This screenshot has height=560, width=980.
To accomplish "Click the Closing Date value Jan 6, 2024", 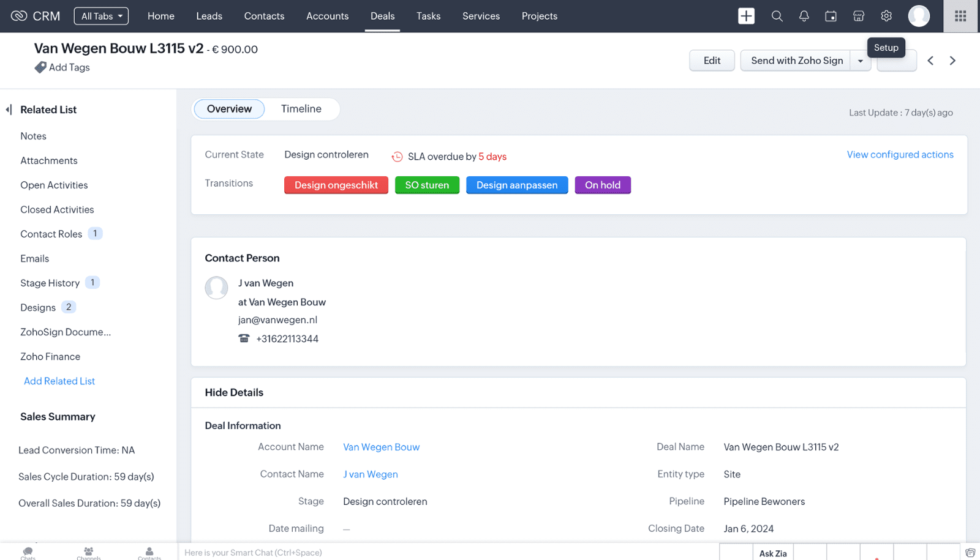I will point(748,529).
